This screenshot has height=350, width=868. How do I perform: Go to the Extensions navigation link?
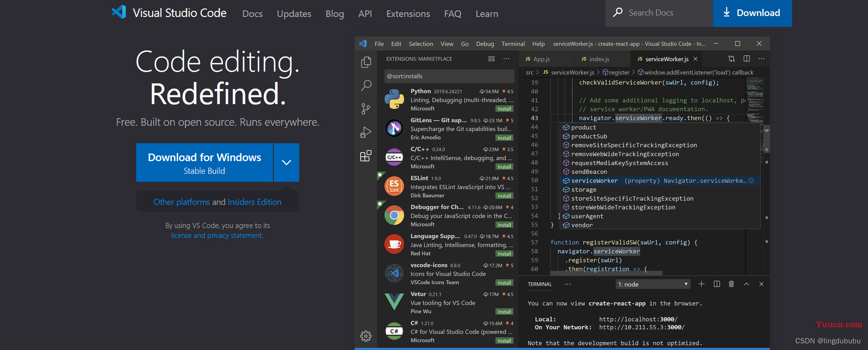click(x=408, y=14)
